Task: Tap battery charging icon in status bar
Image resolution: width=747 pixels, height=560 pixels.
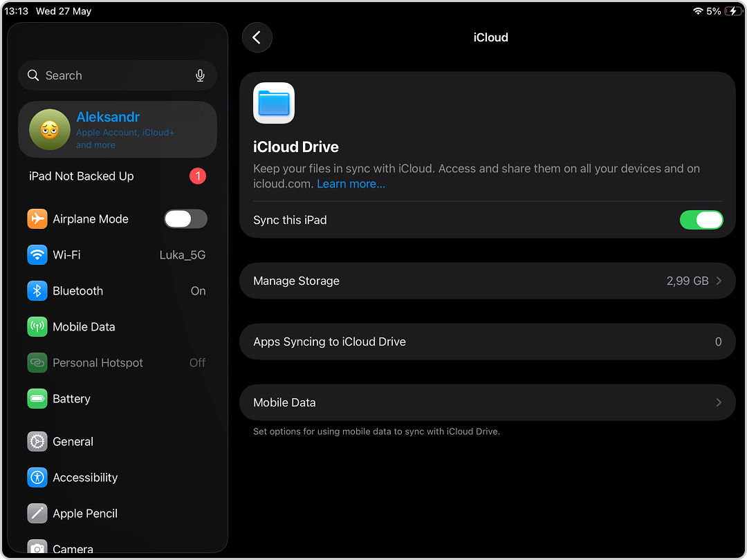Action: (x=732, y=11)
